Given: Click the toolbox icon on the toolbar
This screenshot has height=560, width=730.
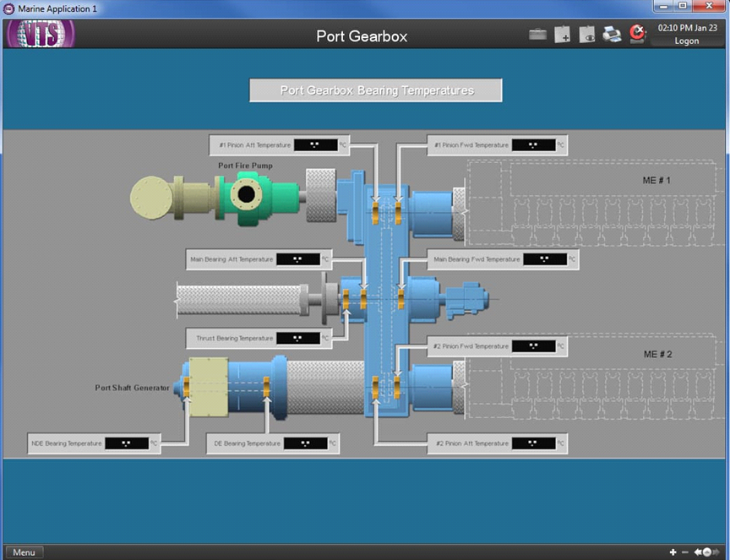Looking at the screenshot, I should [537, 32].
